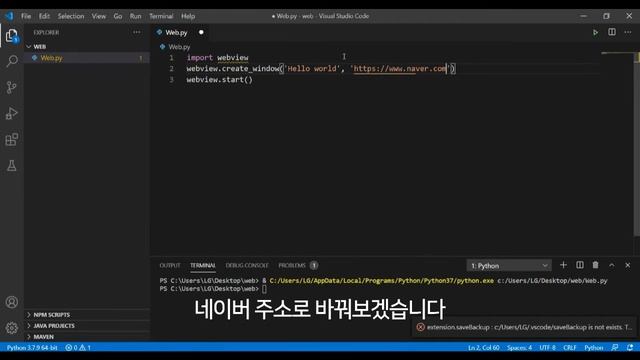Split the editor to the right
The width and height of the screenshot is (640, 360).
[x=612, y=32]
